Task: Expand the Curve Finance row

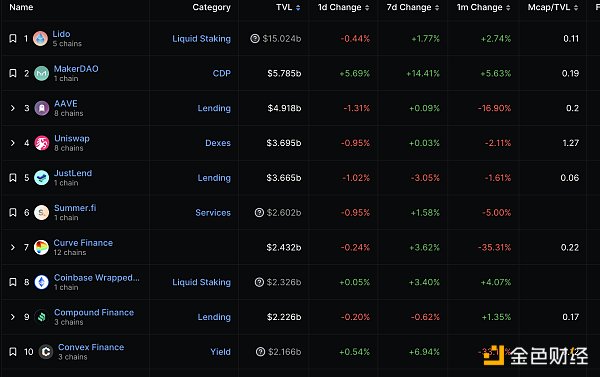Action: click(13, 247)
